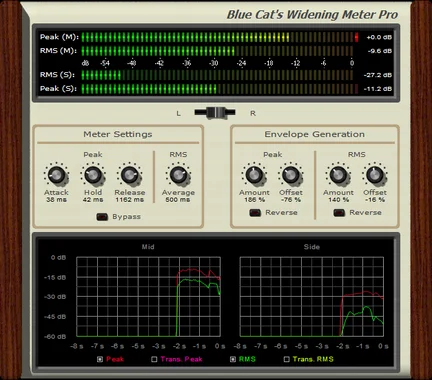The width and height of the screenshot is (432, 380).
Task: Toggle the Bypass switch in Meter Settings
Action: pos(102,217)
